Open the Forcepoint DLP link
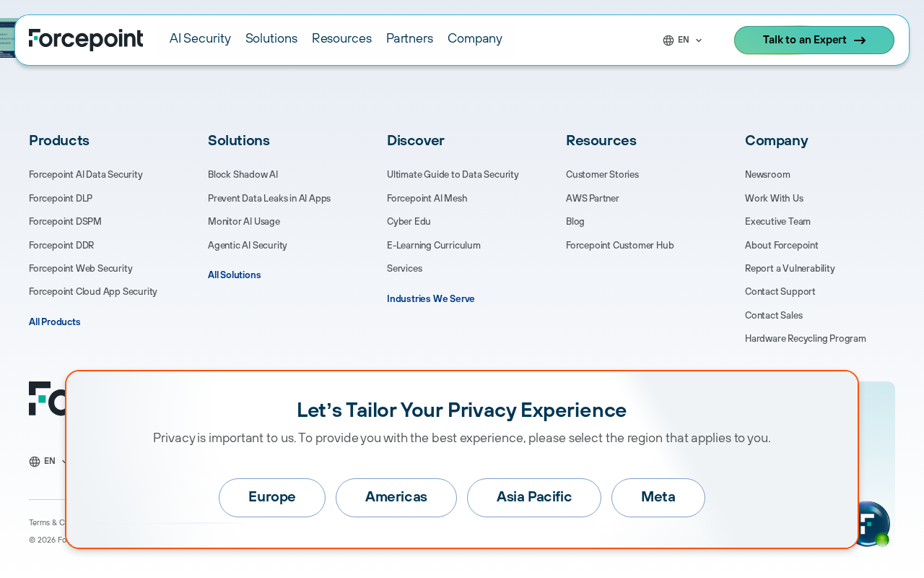924x578 pixels. 61,199
